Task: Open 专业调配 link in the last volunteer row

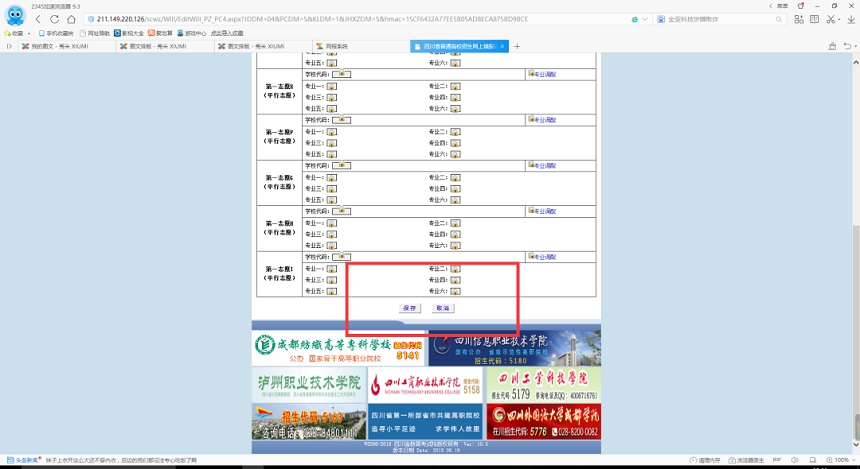Action: click(x=542, y=257)
